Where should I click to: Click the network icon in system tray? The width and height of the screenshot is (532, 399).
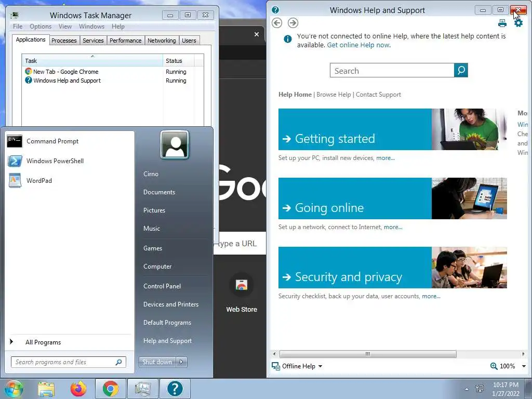pos(480,389)
